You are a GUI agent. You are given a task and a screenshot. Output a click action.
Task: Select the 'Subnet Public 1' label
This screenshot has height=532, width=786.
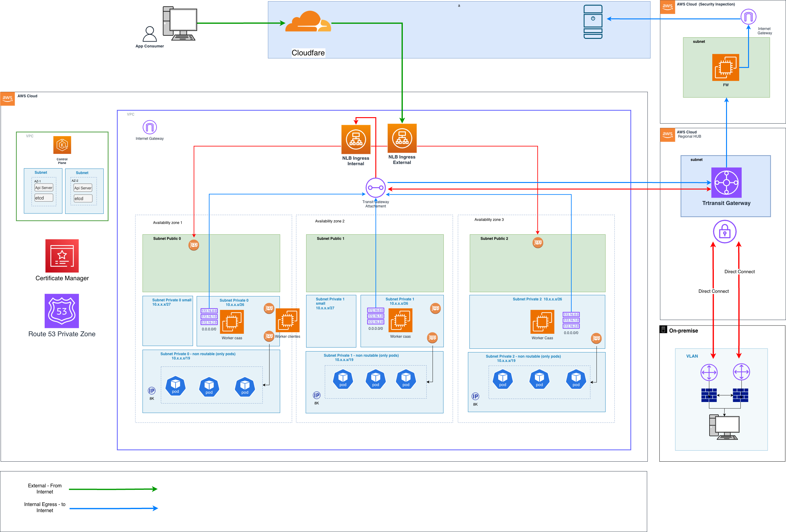point(330,238)
